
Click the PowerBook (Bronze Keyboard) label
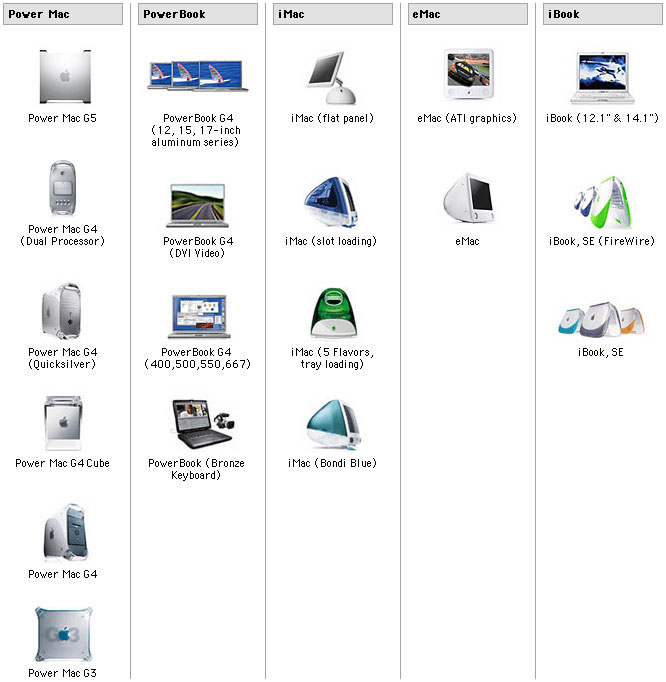coord(196,469)
